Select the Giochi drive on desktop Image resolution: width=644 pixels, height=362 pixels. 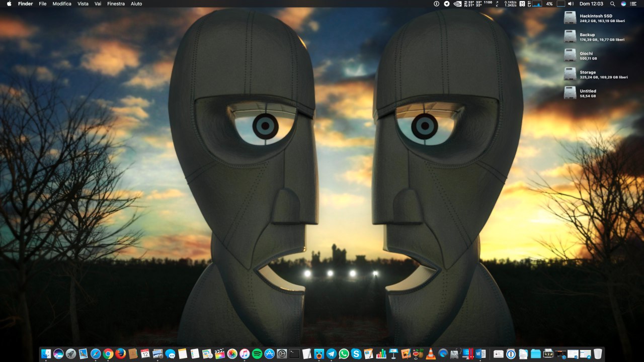point(570,55)
